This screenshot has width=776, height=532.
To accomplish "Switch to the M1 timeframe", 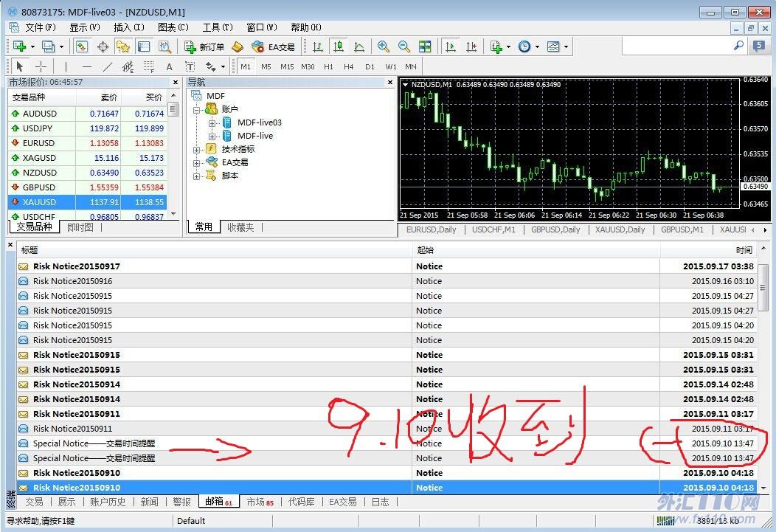I will coord(246,66).
